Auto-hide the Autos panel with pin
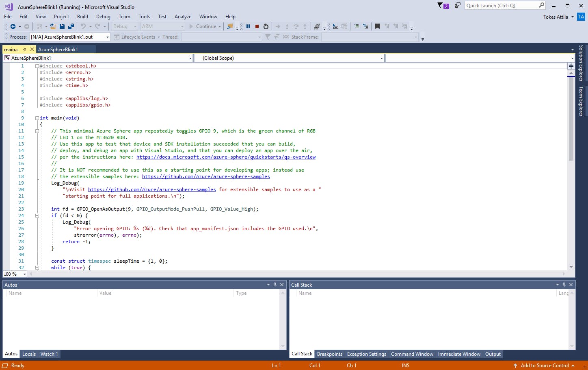Viewport: 588px width, 370px height. pyautogui.click(x=275, y=285)
